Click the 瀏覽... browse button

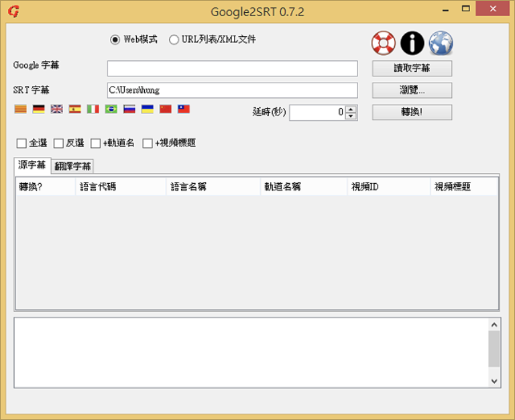pyautogui.click(x=412, y=90)
